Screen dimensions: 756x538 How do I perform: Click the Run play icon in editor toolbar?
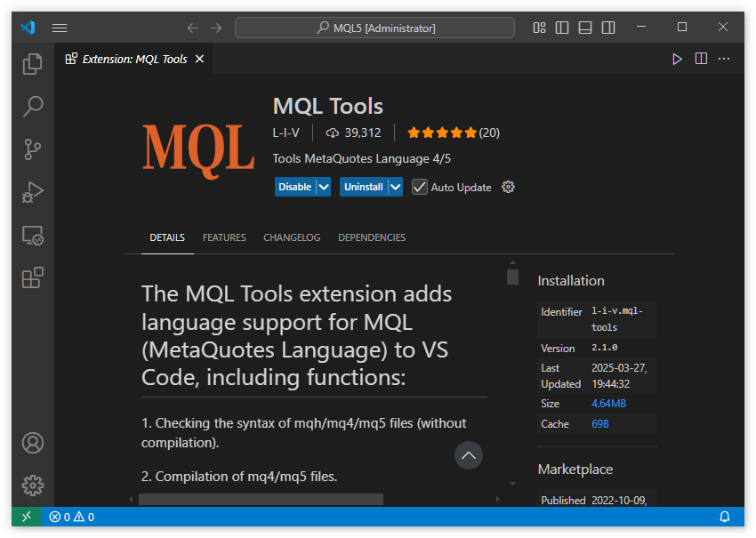[678, 59]
